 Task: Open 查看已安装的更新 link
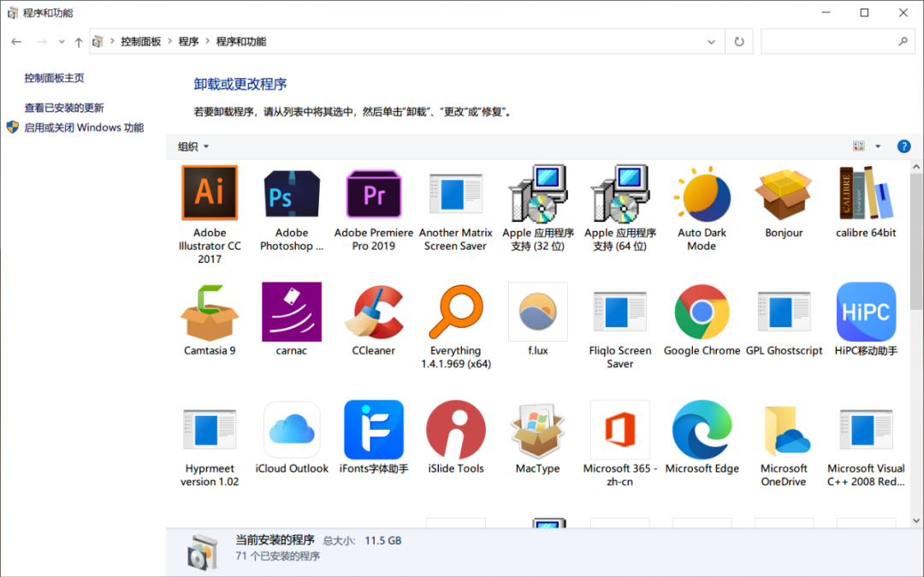point(63,108)
